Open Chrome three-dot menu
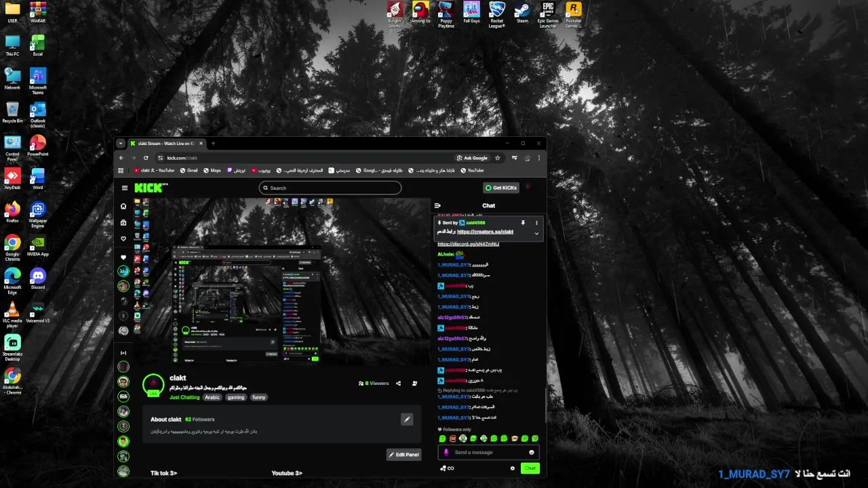 tap(539, 158)
